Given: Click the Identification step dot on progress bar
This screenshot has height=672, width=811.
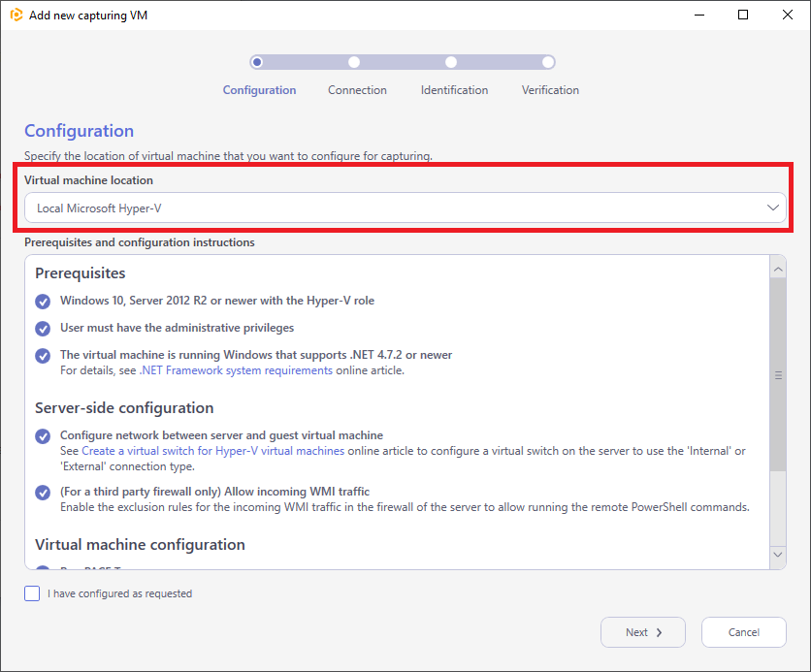Looking at the screenshot, I should (x=451, y=62).
